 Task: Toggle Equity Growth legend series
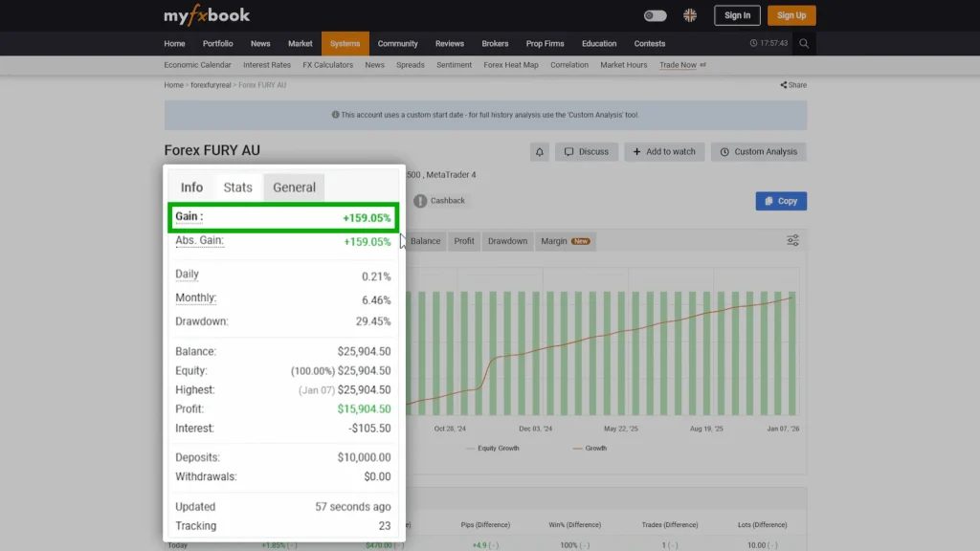click(493, 448)
